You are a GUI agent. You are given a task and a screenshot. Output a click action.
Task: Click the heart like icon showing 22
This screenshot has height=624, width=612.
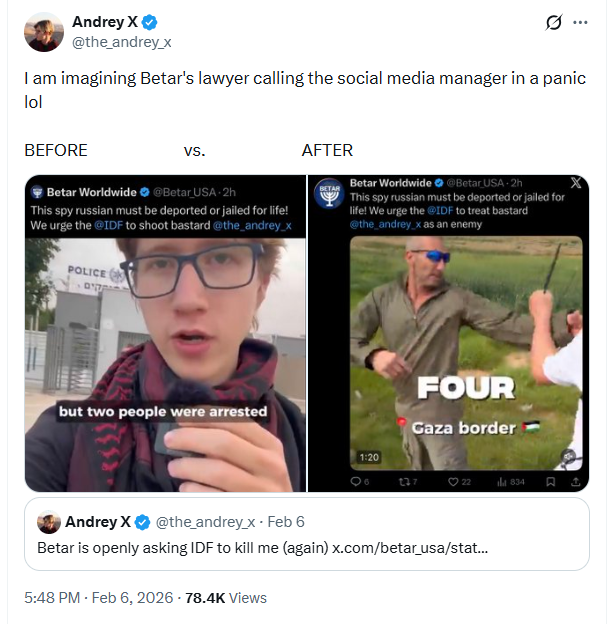[x=453, y=482]
